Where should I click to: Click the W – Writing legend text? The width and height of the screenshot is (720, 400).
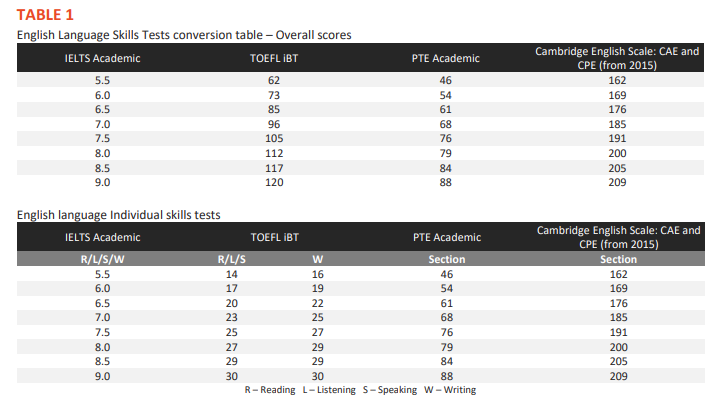tap(450, 390)
